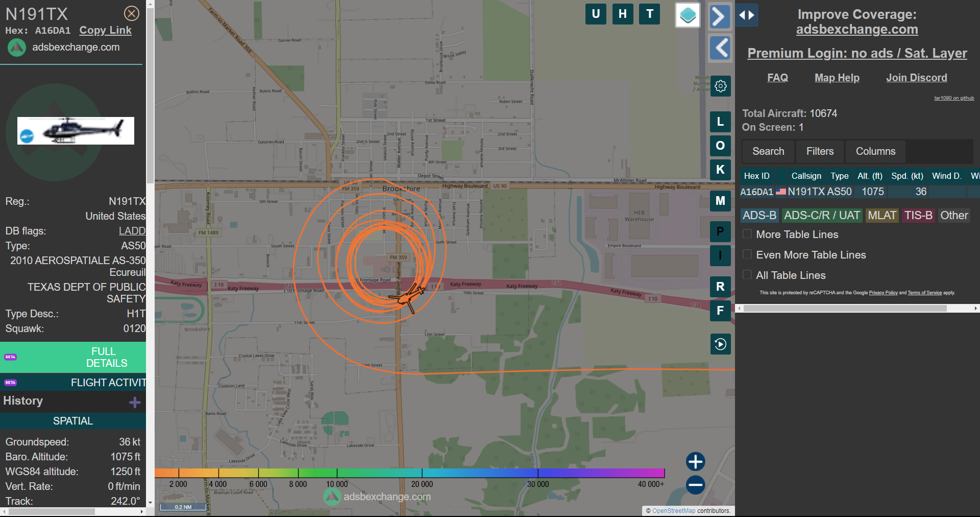Enable All Table Lines checkbox
Screen dimensions: 980x517
tap(747, 275)
